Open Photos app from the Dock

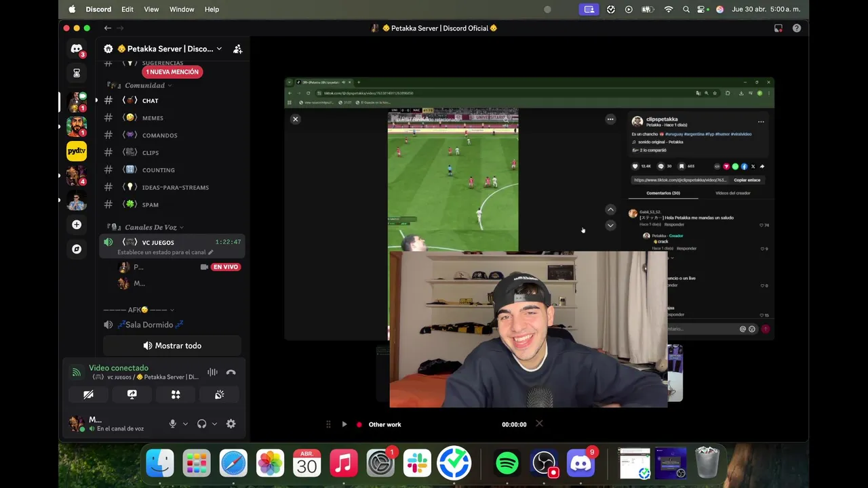(x=270, y=464)
